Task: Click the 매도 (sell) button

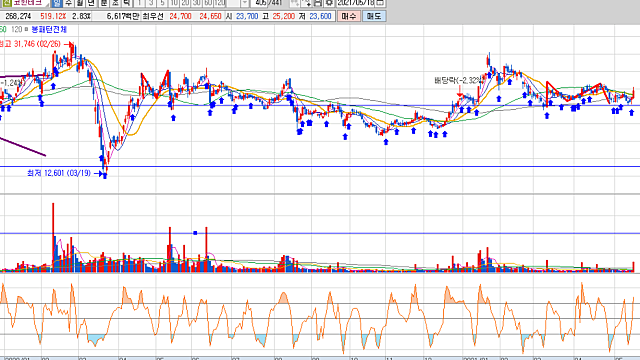Action: tap(374, 16)
